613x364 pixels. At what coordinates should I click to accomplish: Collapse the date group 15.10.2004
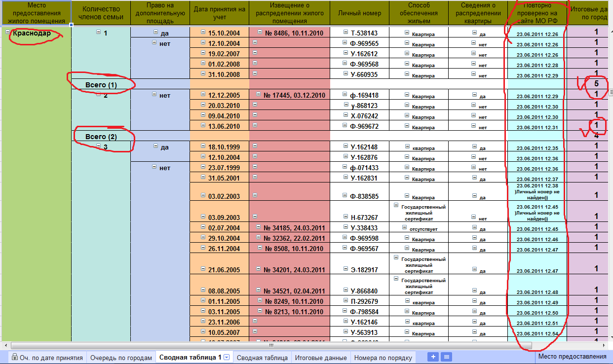pyautogui.click(x=203, y=33)
